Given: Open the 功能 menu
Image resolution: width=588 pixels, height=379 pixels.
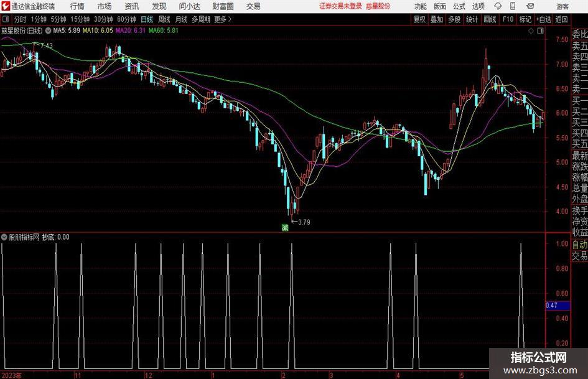Looking at the screenshot, I should 421,6.
